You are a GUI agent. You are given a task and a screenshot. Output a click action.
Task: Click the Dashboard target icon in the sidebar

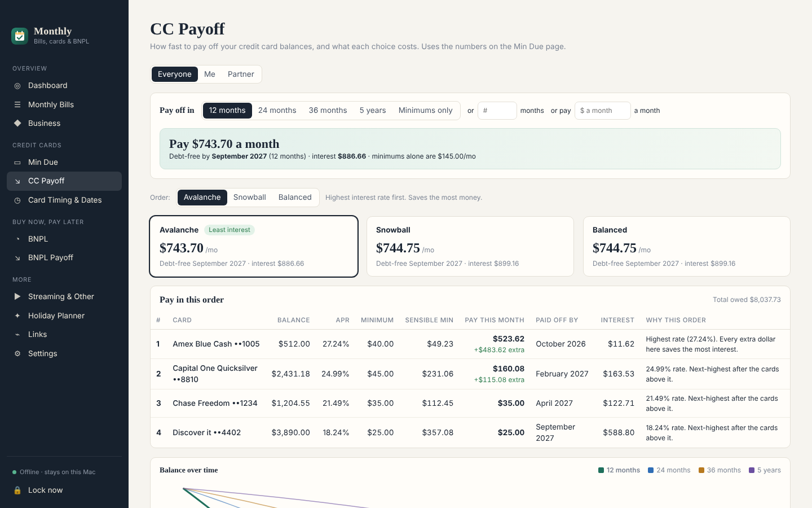pyautogui.click(x=17, y=86)
